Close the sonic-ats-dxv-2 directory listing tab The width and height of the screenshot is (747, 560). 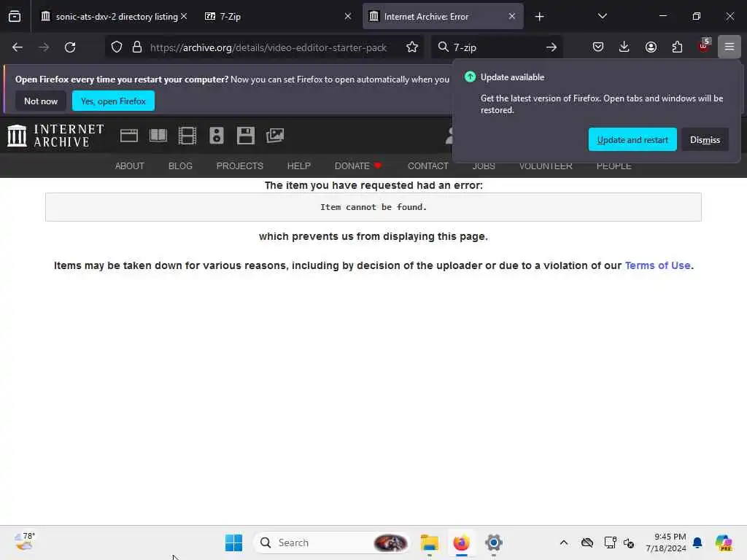click(184, 16)
